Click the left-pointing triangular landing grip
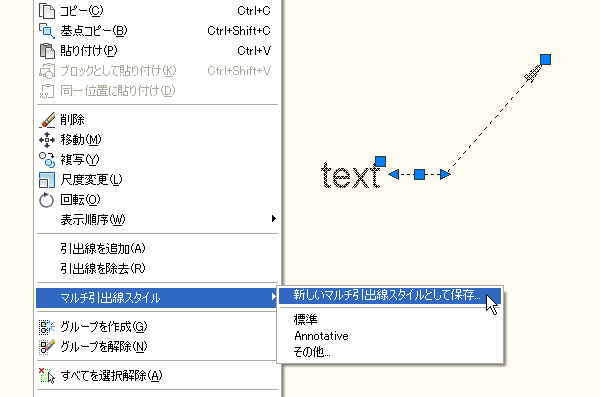 point(394,175)
